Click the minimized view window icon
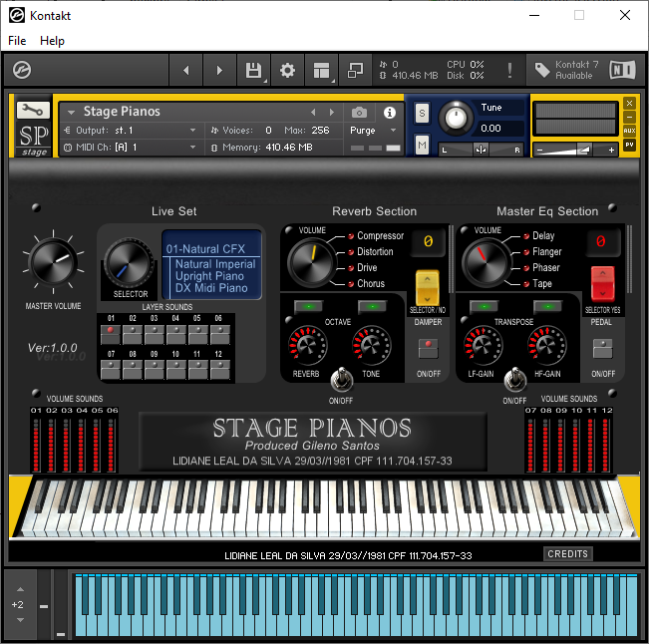 tap(355, 71)
